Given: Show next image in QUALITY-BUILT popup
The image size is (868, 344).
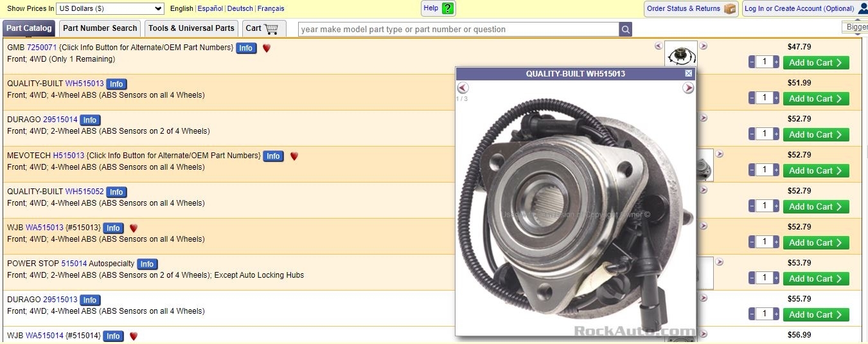Looking at the screenshot, I should coord(688,88).
